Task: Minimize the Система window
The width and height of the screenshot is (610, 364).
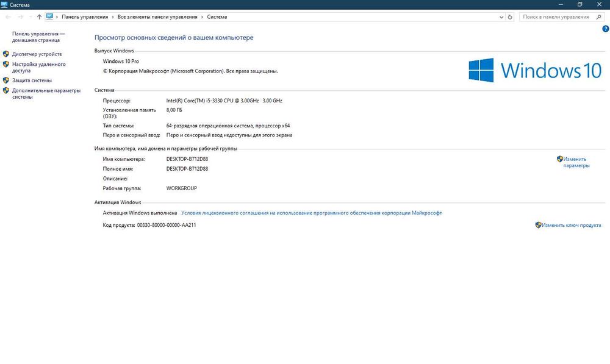Action: click(x=561, y=5)
